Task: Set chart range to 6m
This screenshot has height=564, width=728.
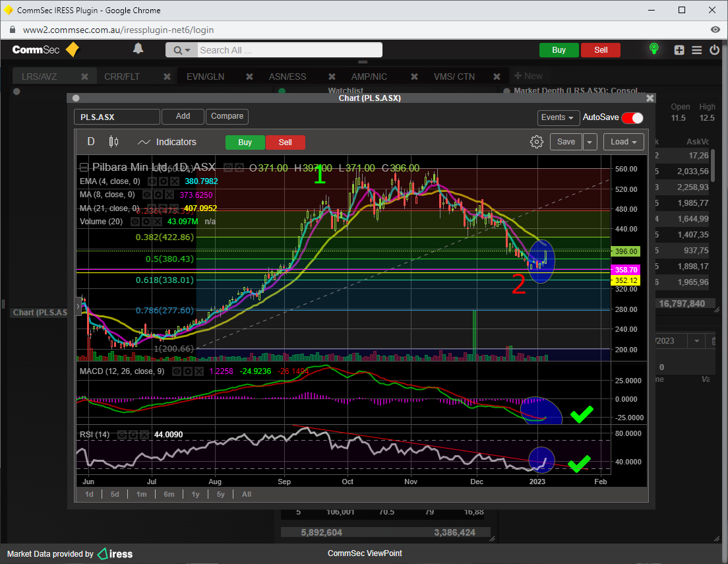Action: 169,494
